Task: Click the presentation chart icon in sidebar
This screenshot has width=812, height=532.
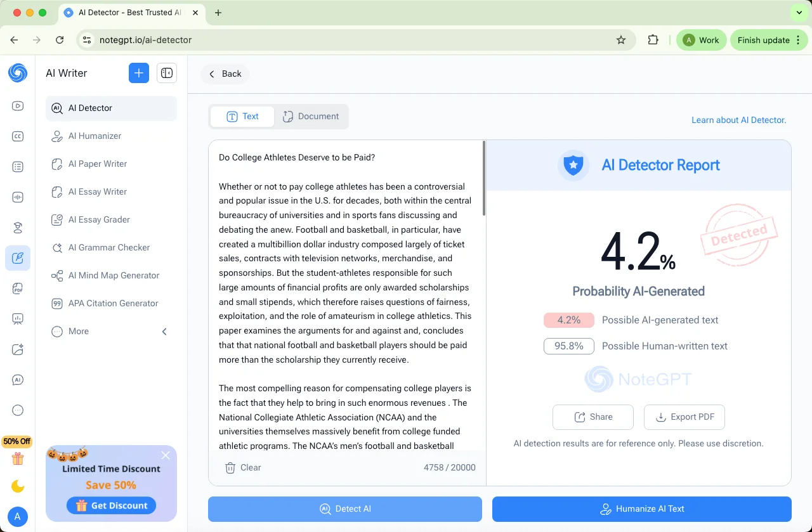Action: (x=18, y=319)
